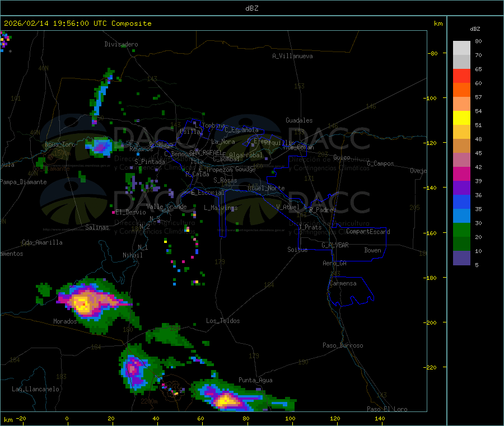
Task: Select the purple 10 dBZ legend swatch
Action: click(x=461, y=258)
